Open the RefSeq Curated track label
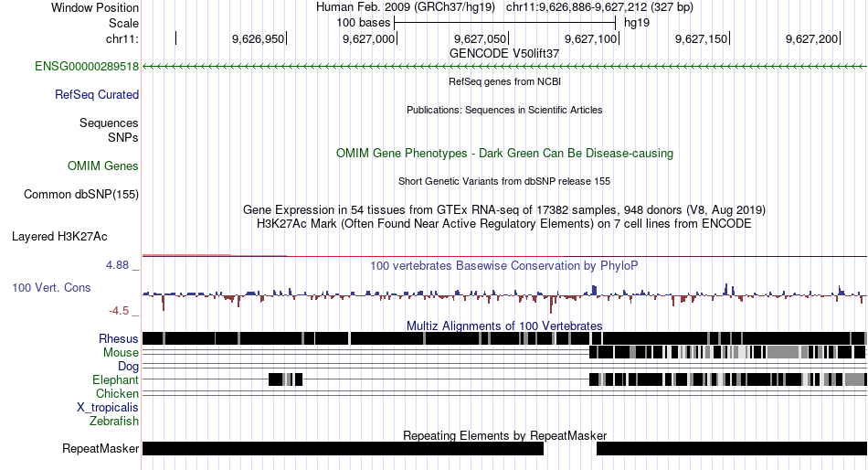The image size is (868, 470). 96,95
